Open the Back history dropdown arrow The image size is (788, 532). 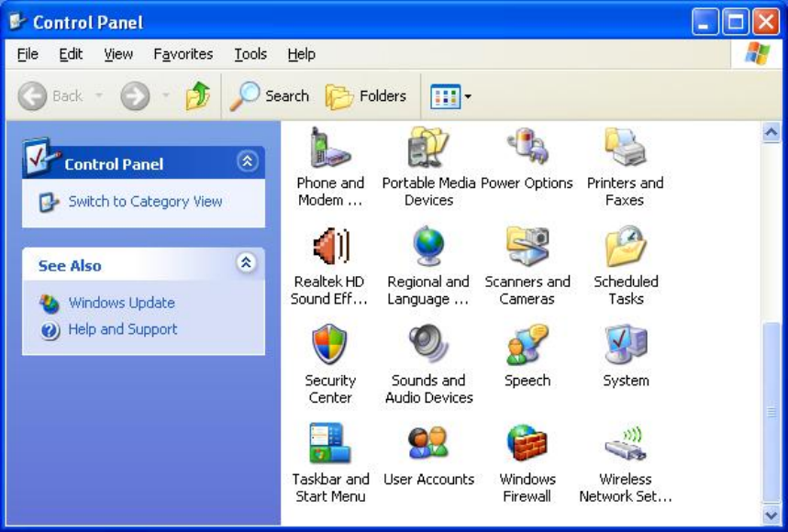click(99, 95)
